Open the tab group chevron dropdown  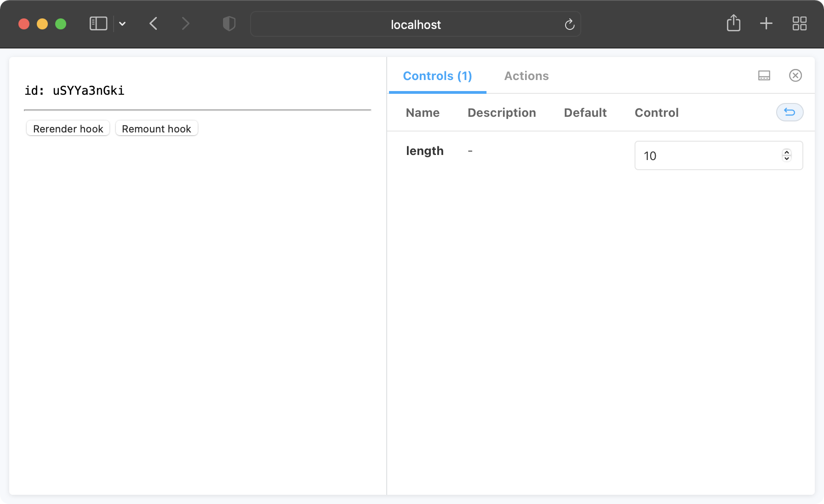coord(122,23)
